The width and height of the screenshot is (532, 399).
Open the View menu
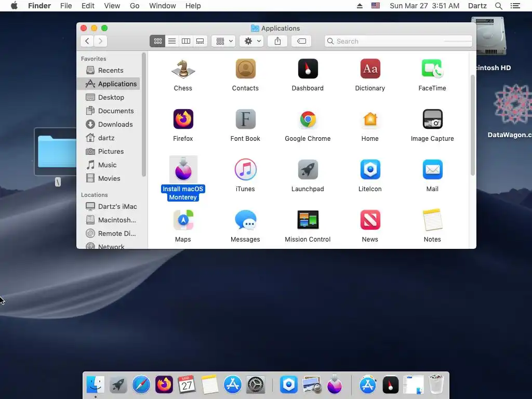point(112,6)
